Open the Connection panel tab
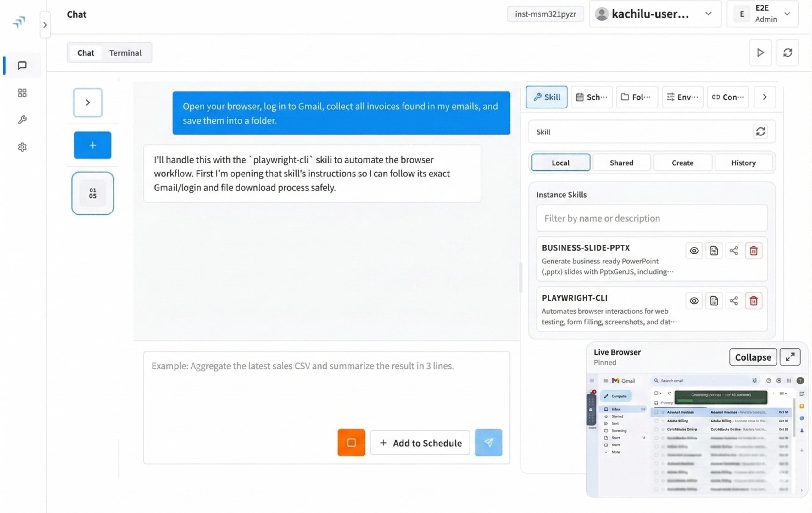Screen dimensions: 812x513 [728, 97]
